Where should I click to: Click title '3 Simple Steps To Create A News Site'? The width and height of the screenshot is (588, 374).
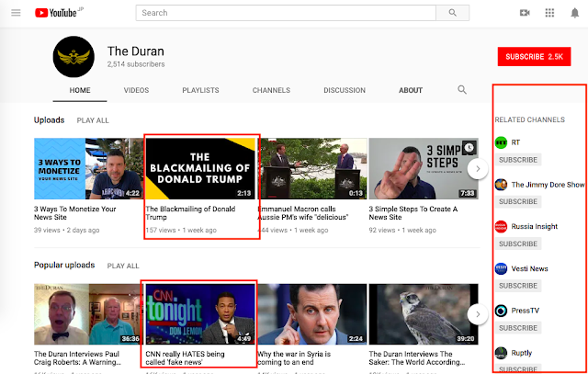pos(413,213)
